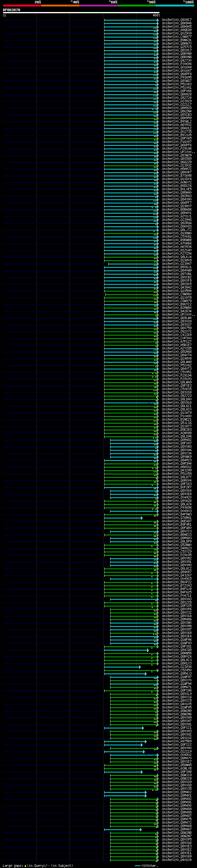Screen dimensions: 197x868
Task: Click the alignment bar of UniRef100_Q8S916
Action: (131, 403)
